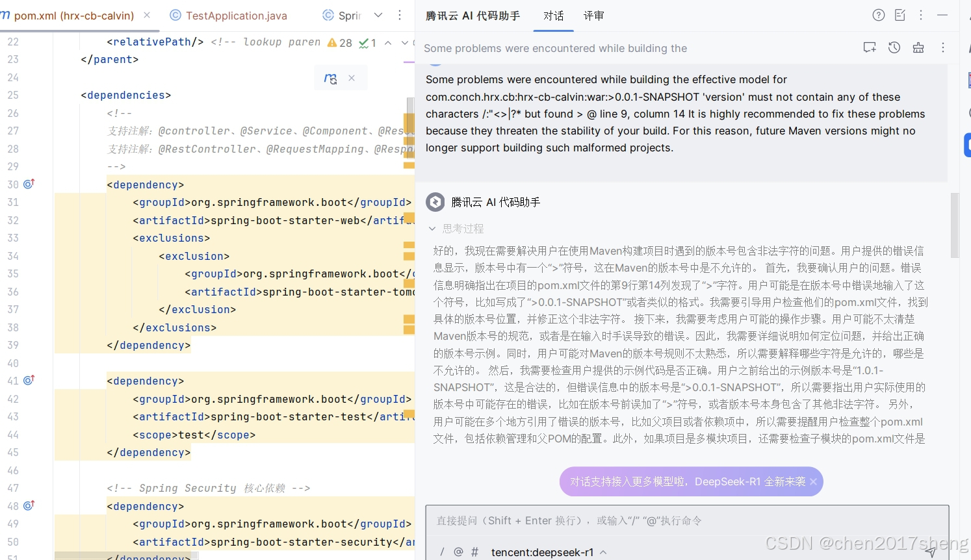
Task: Dismiss the floating Maven reload popup
Action: point(352,78)
